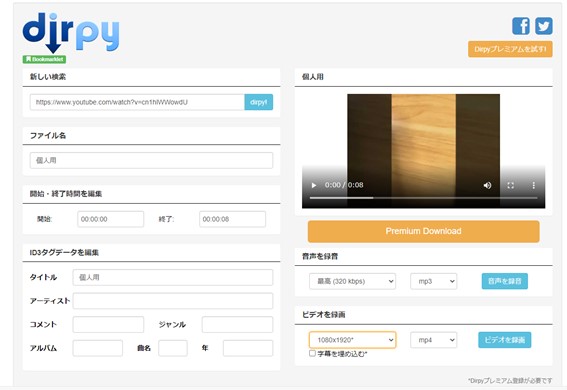This screenshot has width=567, height=390.
Task: Click the file name input field
Action: 151,160
